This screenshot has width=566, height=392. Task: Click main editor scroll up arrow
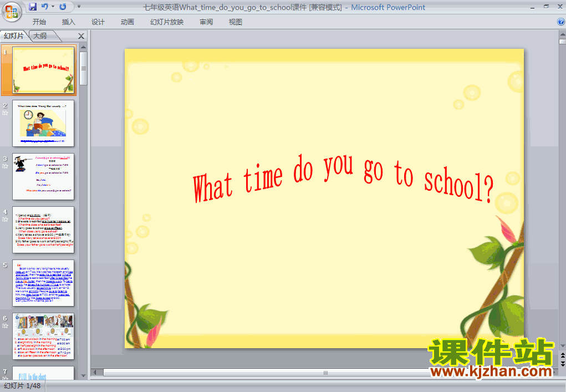tap(562, 35)
